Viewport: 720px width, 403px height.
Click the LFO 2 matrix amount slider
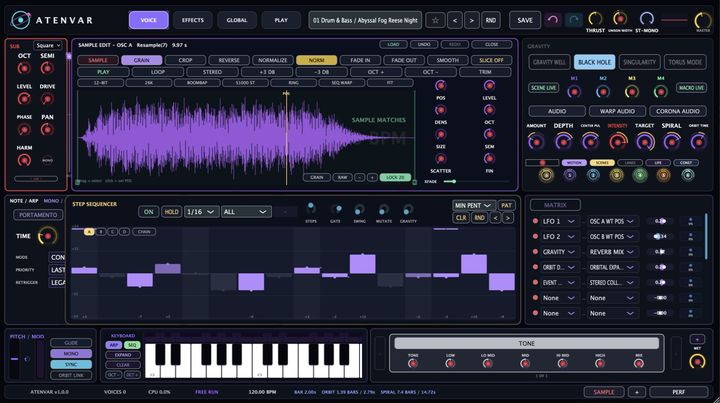tap(660, 236)
